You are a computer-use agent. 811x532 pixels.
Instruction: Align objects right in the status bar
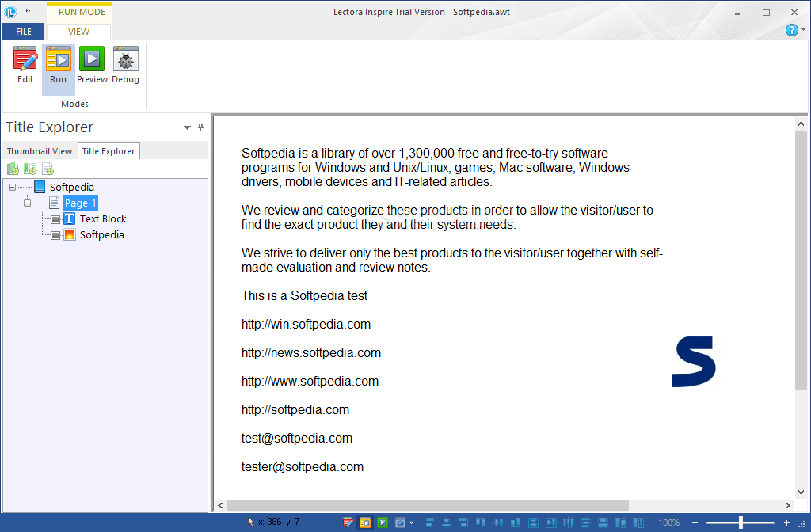[463, 522]
